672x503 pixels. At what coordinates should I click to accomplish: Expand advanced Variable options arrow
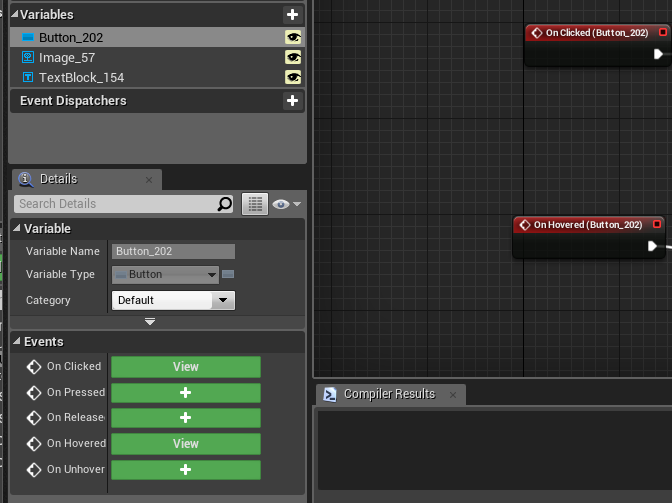(150, 321)
